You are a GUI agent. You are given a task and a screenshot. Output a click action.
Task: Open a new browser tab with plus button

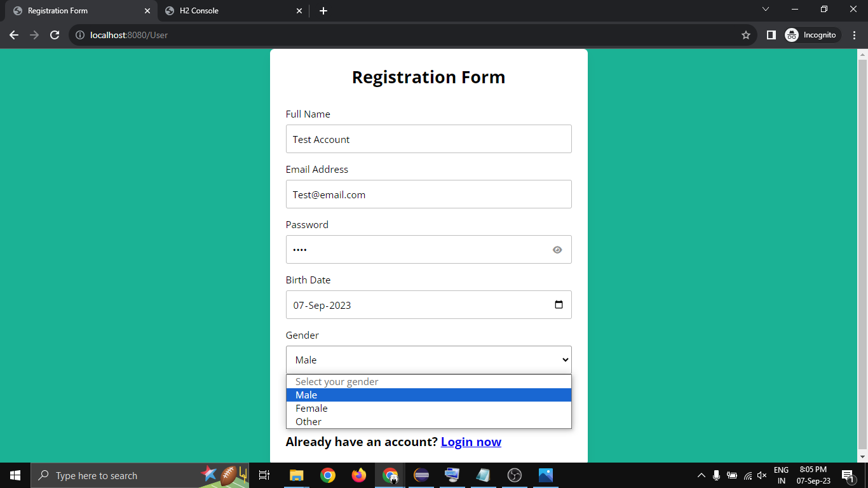(323, 11)
